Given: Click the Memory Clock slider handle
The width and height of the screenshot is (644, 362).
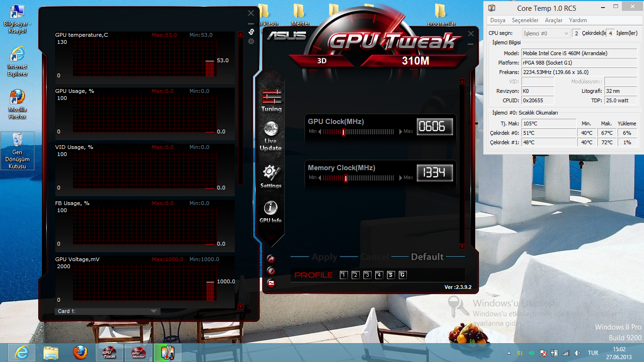Looking at the screenshot, I should tap(346, 178).
